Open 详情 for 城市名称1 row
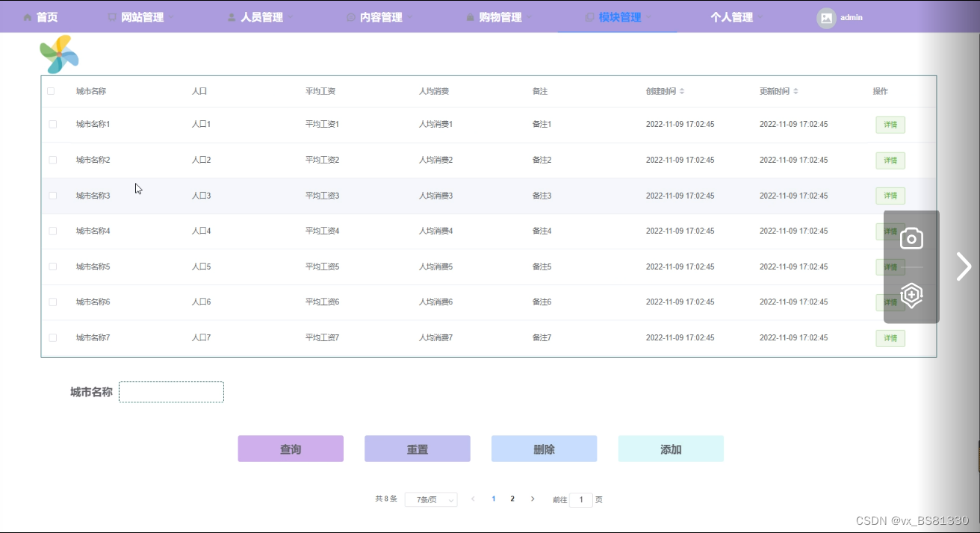 tap(890, 125)
